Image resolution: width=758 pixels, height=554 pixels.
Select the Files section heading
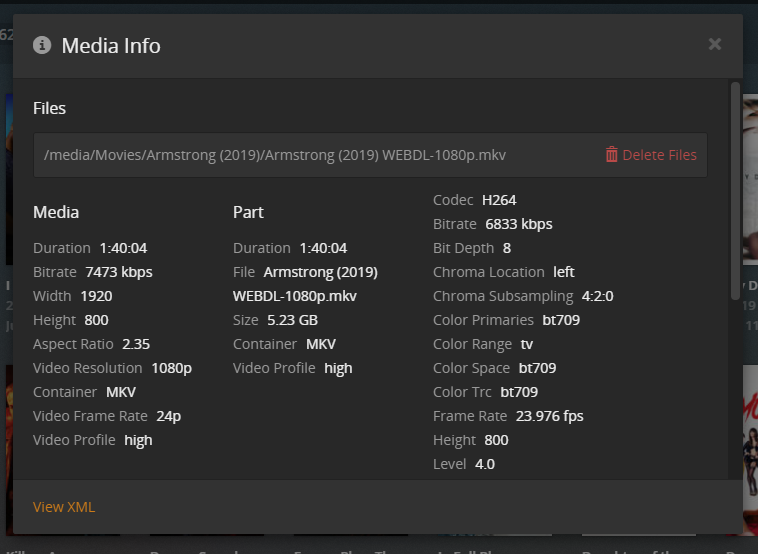[x=49, y=108]
